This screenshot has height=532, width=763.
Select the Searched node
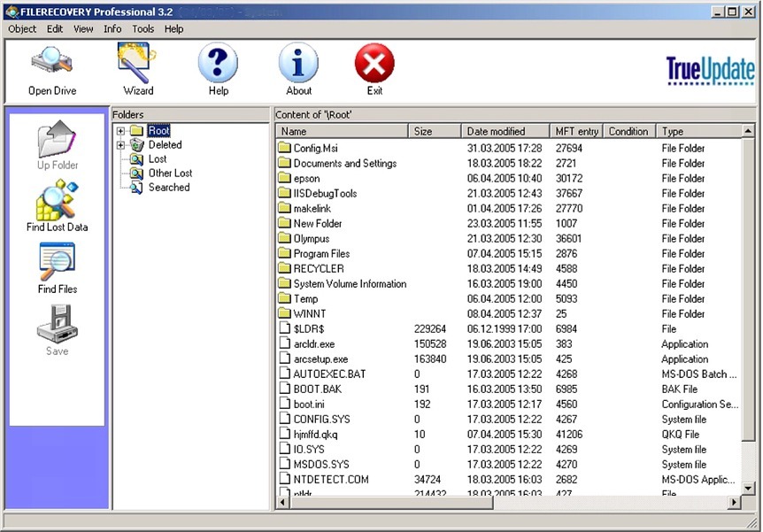(x=169, y=187)
